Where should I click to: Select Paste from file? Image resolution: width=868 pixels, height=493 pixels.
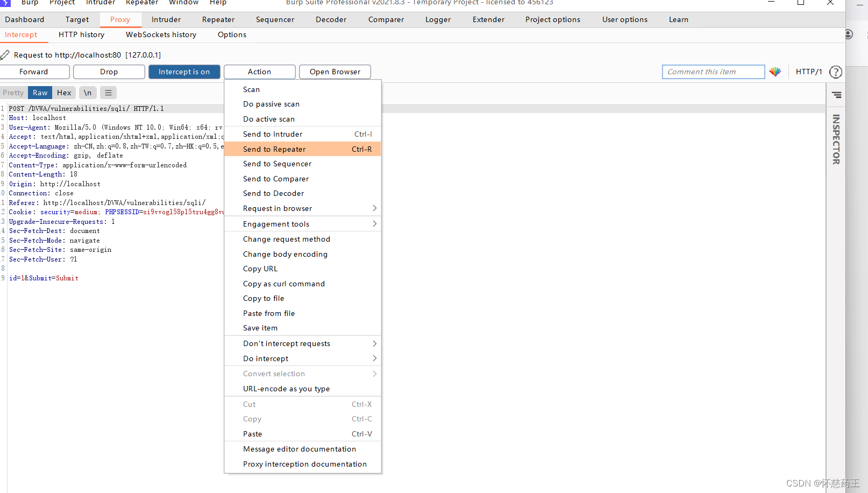(302, 313)
